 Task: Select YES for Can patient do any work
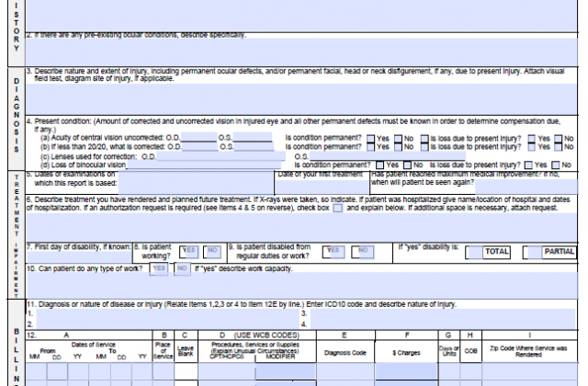coord(159,268)
